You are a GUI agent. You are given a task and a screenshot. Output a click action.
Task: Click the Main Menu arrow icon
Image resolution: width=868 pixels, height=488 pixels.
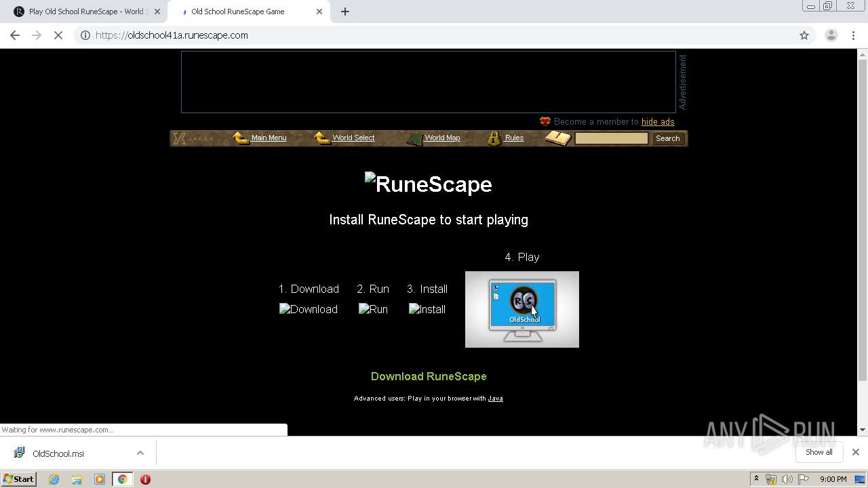(241, 138)
